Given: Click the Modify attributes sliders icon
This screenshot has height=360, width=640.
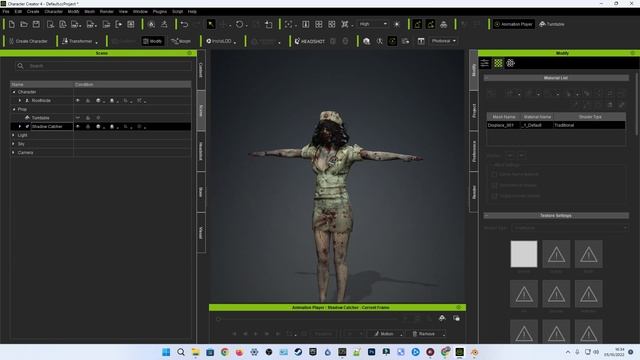Looking at the screenshot, I should click(485, 63).
